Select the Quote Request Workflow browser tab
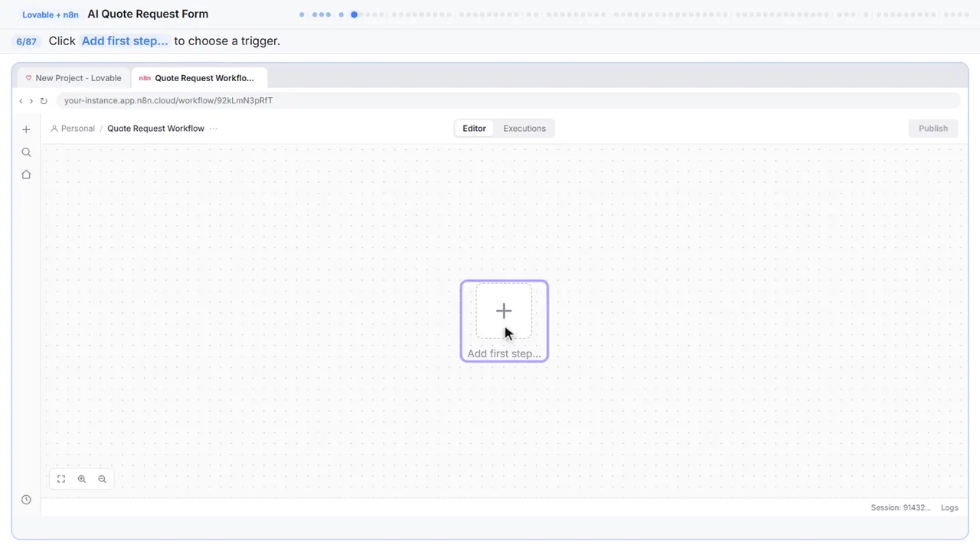 click(199, 78)
